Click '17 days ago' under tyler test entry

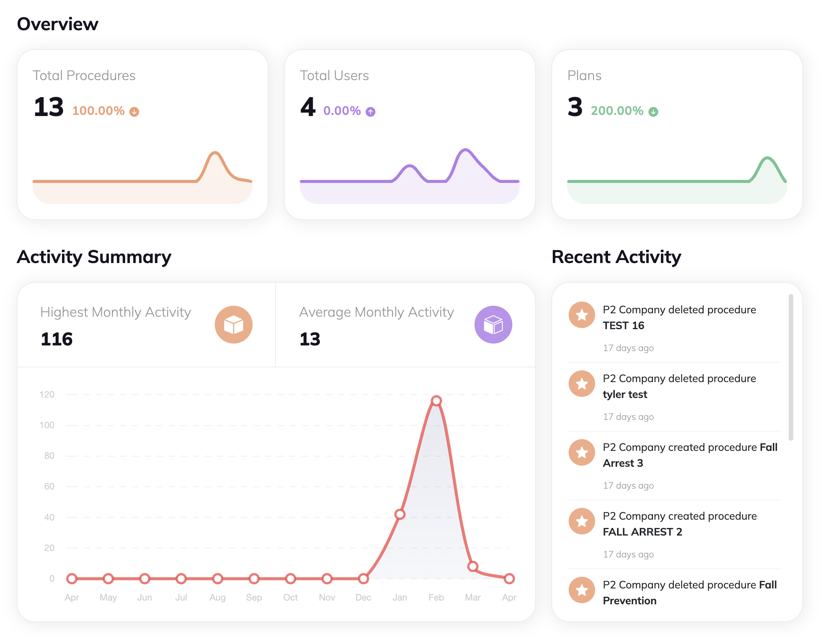click(628, 417)
